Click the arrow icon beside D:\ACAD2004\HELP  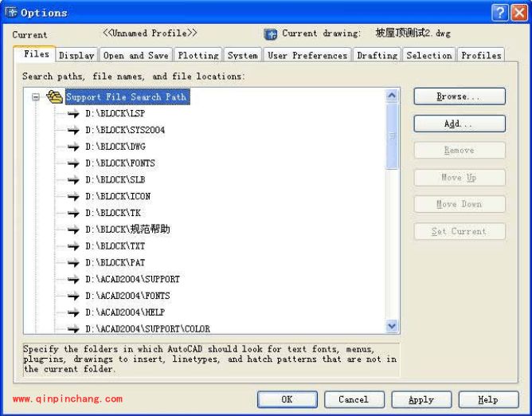tap(73, 312)
